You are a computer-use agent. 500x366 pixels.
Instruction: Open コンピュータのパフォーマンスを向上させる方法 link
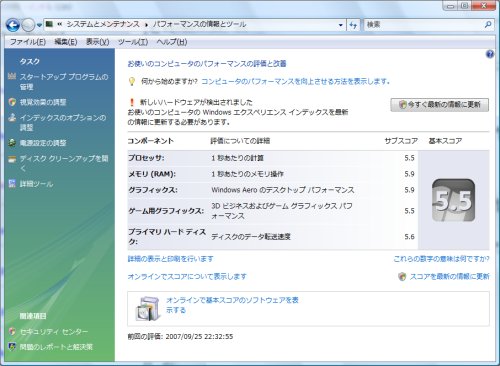(296, 81)
